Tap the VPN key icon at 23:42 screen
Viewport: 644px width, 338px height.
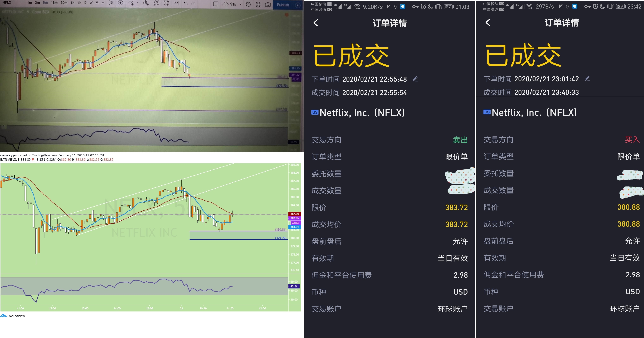pyautogui.click(x=588, y=6)
